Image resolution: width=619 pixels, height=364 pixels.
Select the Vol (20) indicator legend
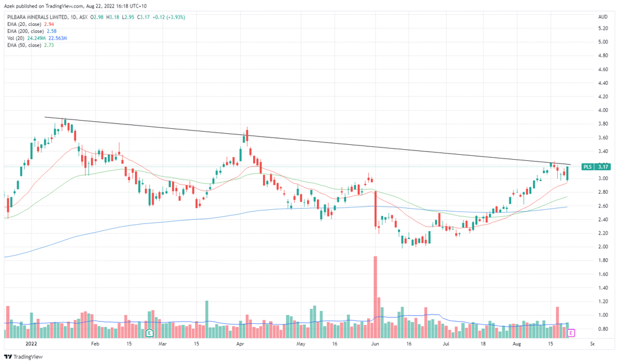[37, 38]
